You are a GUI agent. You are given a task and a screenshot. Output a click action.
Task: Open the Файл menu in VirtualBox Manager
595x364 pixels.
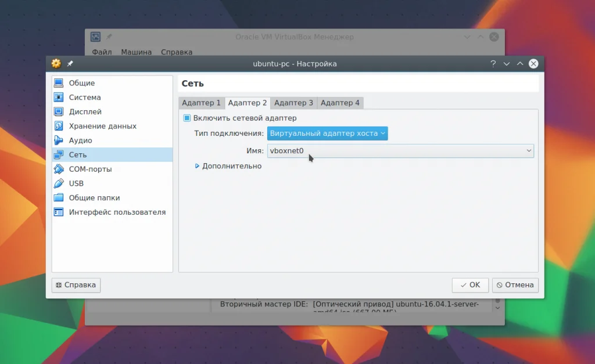tap(102, 52)
